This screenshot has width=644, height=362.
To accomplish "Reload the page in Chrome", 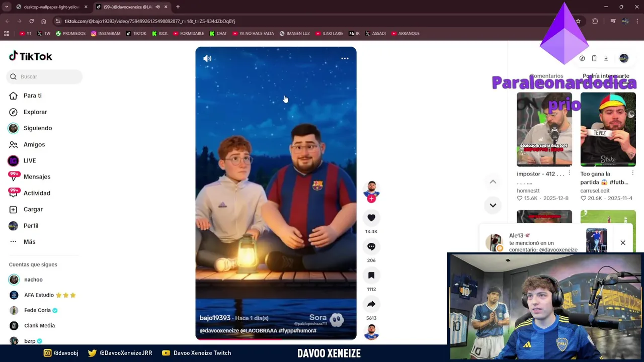I will coord(31,21).
